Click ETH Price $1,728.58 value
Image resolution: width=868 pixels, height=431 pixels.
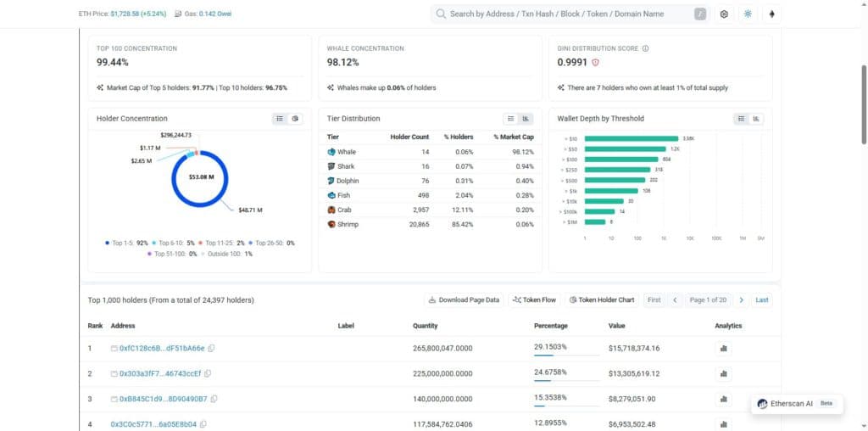(138, 14)
